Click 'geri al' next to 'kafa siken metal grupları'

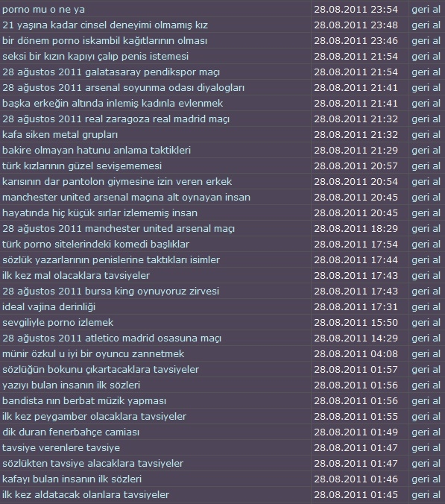(426, 135)
